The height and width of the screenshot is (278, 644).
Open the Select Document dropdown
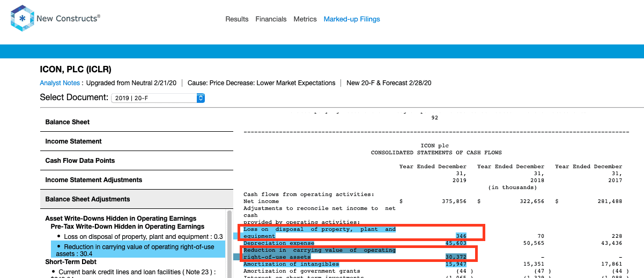coord(158,98)
